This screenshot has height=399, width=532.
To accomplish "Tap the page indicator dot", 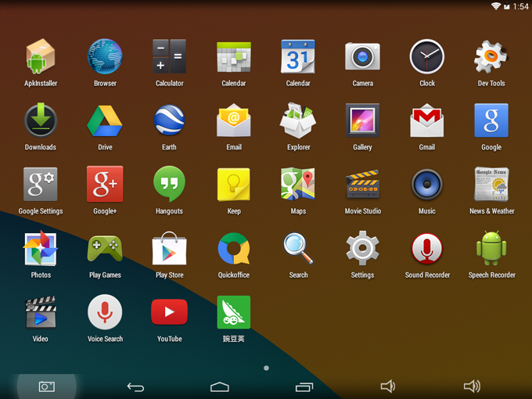I will 266,368.
